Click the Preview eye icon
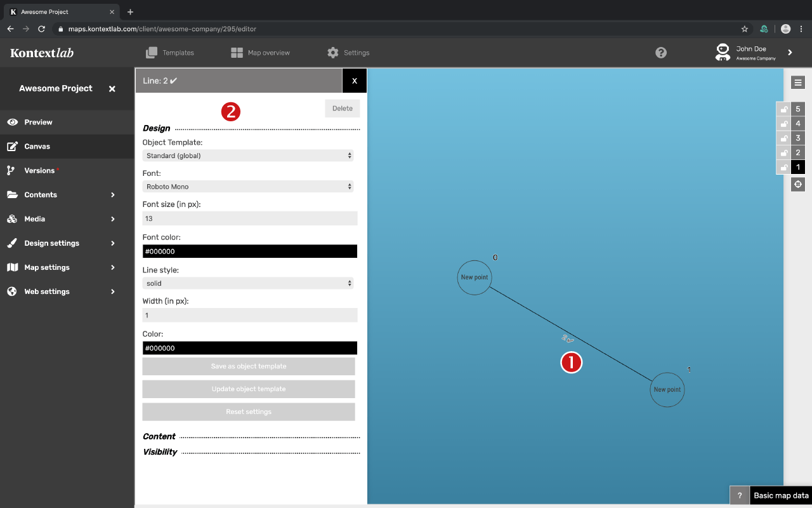Viewport: 812px width, 508px height. pyautogui.click(x=12, y=122)
